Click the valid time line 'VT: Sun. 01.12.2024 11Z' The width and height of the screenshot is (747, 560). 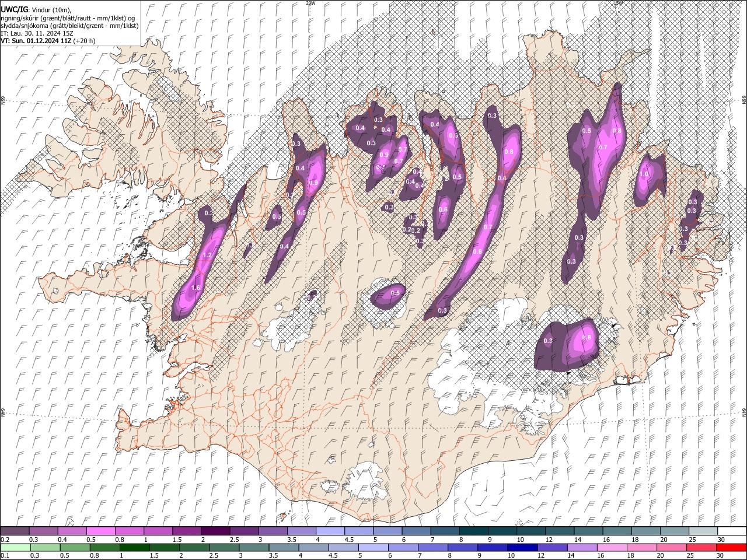pos(35,41)
